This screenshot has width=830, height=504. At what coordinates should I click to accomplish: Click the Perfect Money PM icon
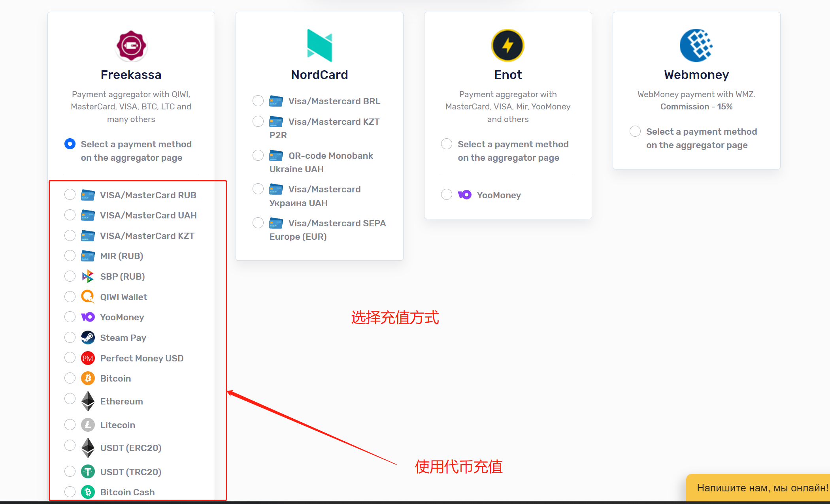tap(88, 358)
